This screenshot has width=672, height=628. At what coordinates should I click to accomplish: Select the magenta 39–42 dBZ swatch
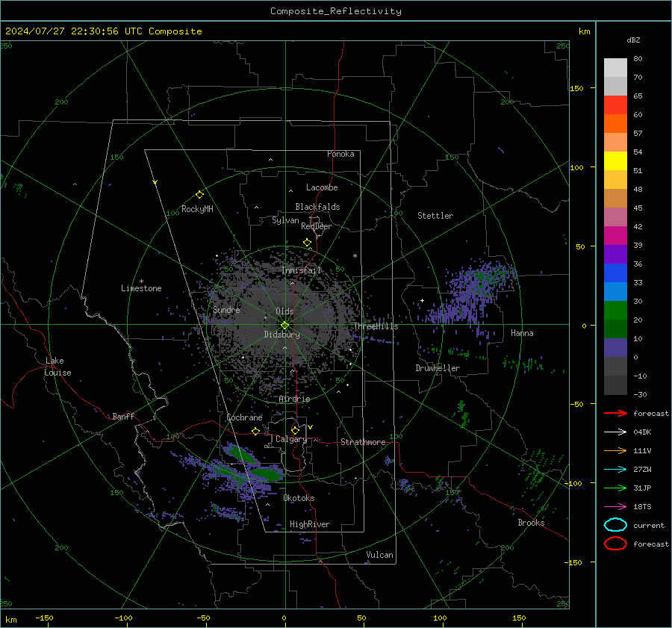615,235
